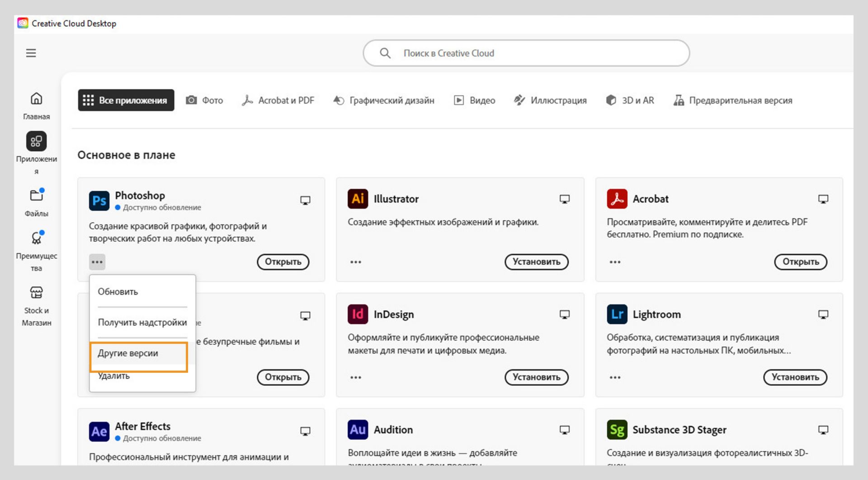The height and width of the screenshot is (480, 868).
Task: Open Преимущества sidebar icon
Action: click(x=36, y=238)
